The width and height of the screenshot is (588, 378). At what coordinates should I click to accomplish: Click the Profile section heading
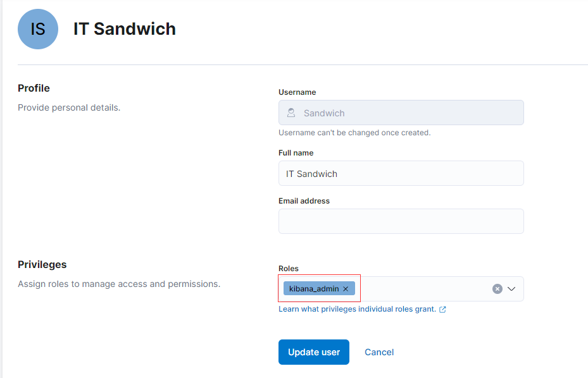(34, 88)
